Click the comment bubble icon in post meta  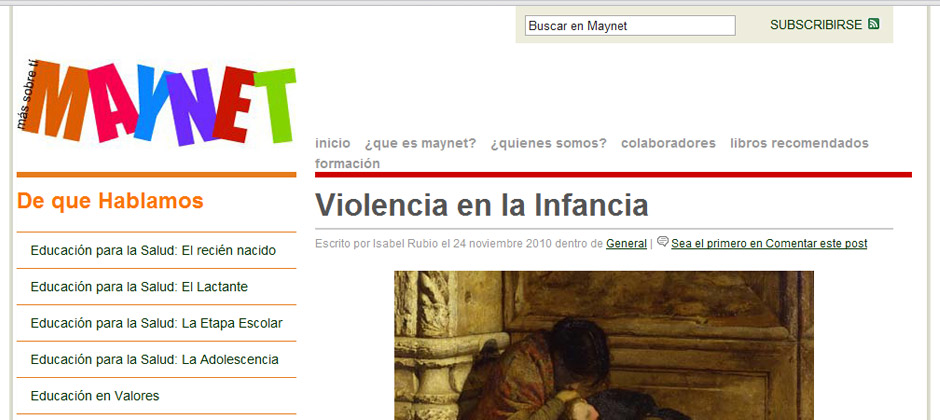[x=662, y=241]
